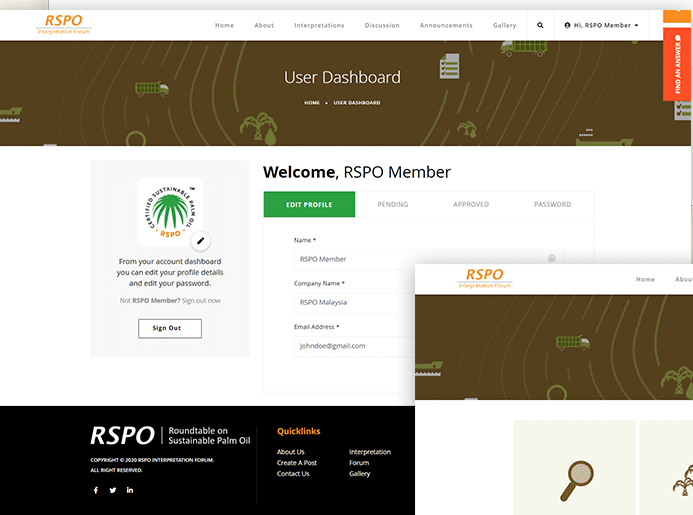Switch to the Approved tab
Viewport: 693px width, 515px height.
pos(471,204)
